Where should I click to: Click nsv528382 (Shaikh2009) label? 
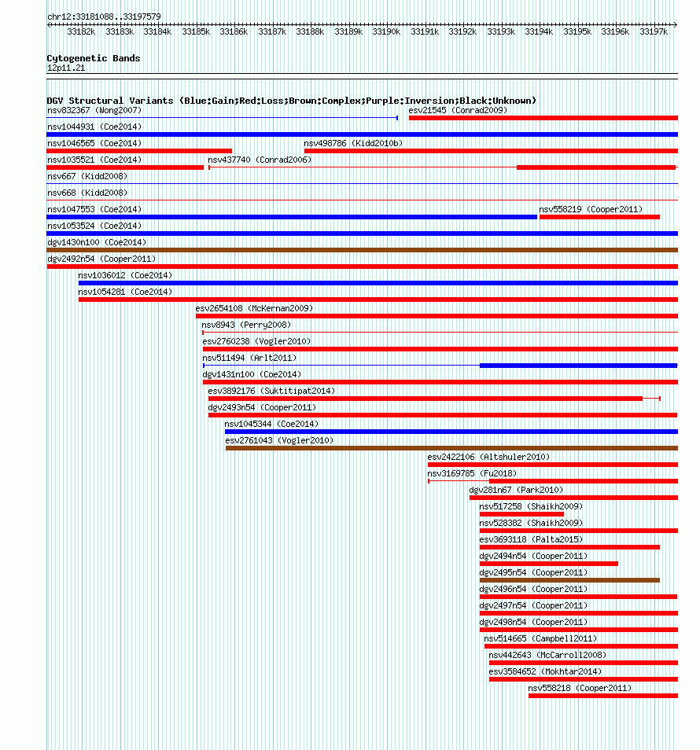pyautogui.click(x=531, y=523)
